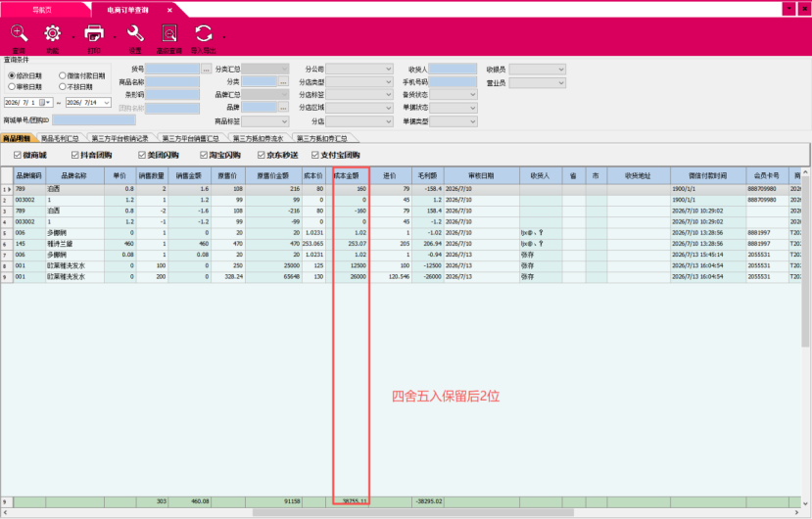Click the cost amount cell 253.07
Screen dimensions: 812x519
point(347,244)
